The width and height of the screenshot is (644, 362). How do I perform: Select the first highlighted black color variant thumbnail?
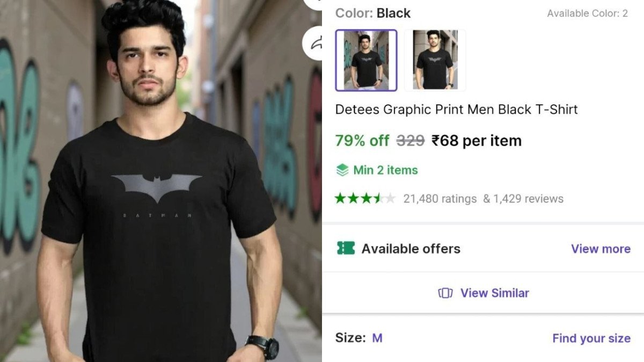366,60
